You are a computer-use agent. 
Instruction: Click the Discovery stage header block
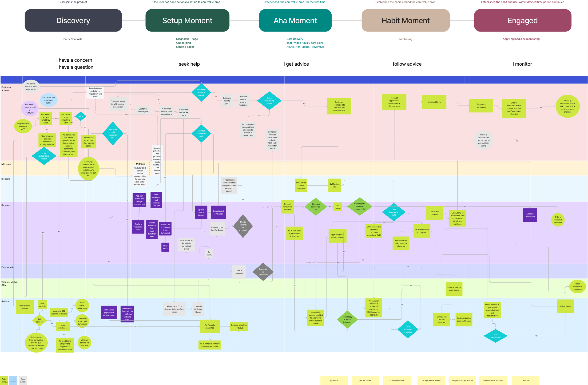click(x=73, y=20)
